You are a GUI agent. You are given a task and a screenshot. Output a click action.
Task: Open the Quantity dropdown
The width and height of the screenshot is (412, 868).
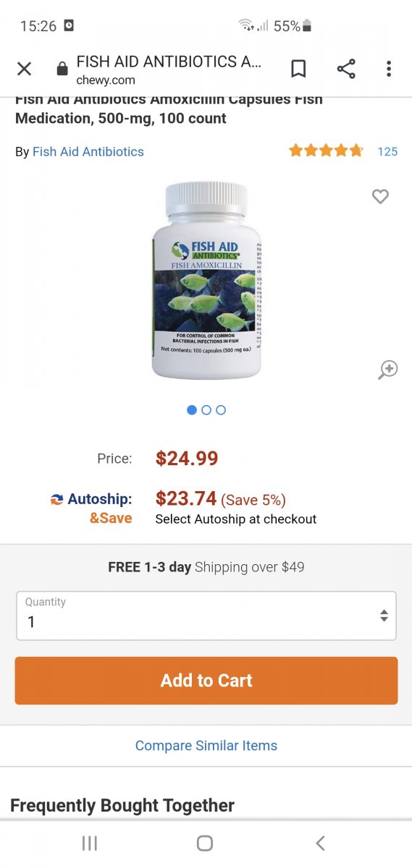click(206, 616)
